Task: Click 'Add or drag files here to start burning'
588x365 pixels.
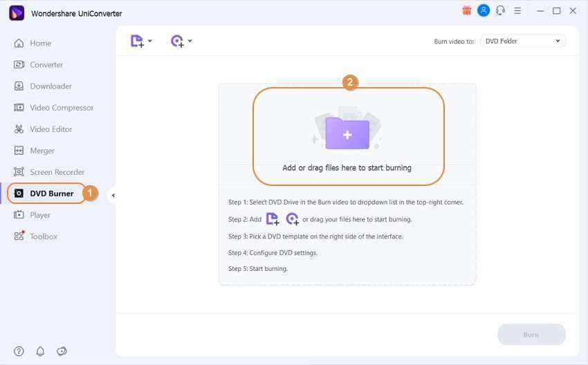Action: click(x=347, y=168)
